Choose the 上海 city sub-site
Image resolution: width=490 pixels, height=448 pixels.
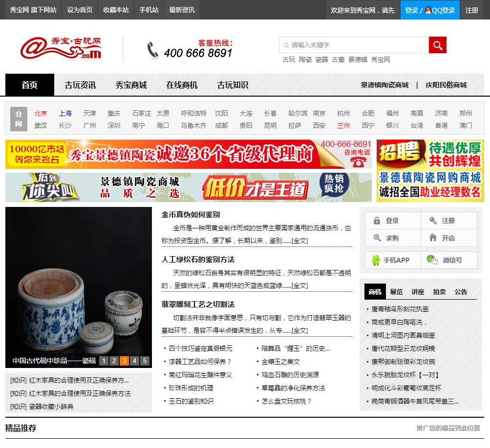pyautogui.click(x=65, y=113)
